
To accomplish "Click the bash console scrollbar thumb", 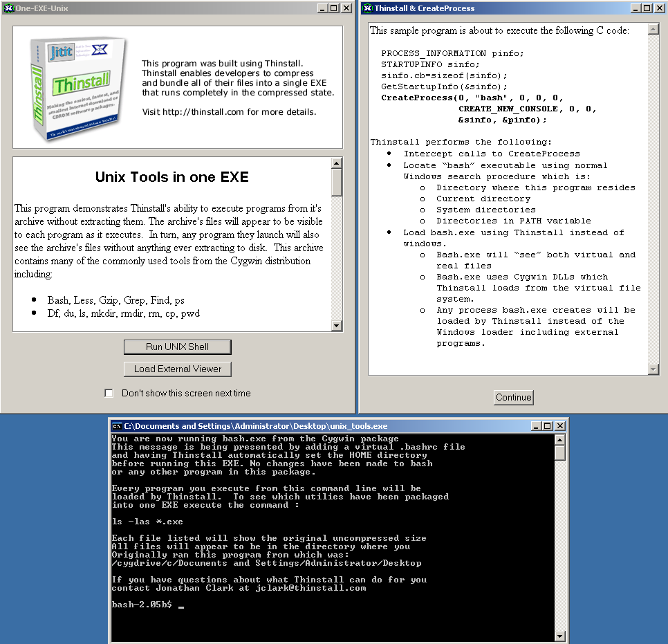I will click(x=560, y=453).
